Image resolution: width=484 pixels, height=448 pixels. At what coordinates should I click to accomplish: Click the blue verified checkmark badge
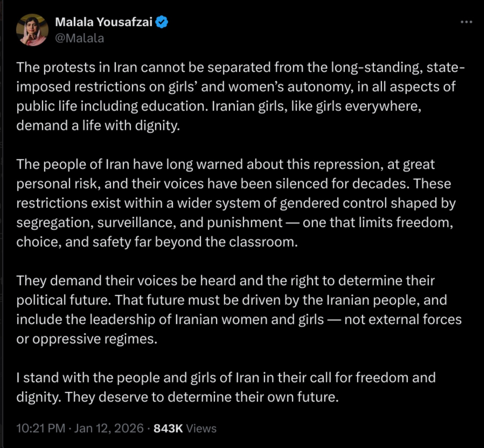162,22
